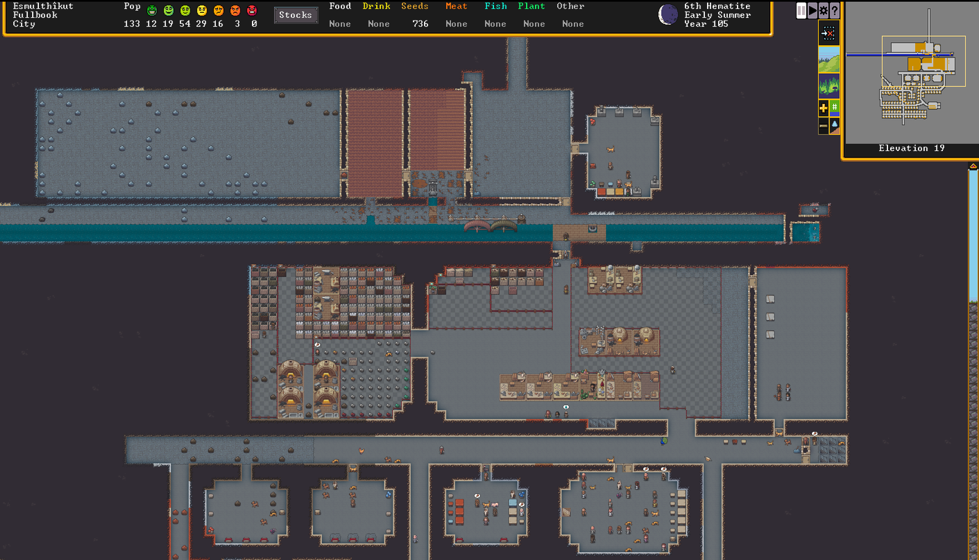Click the moon phase icon
This screenshot has height=560, width=979.
(x=668, y=15)
